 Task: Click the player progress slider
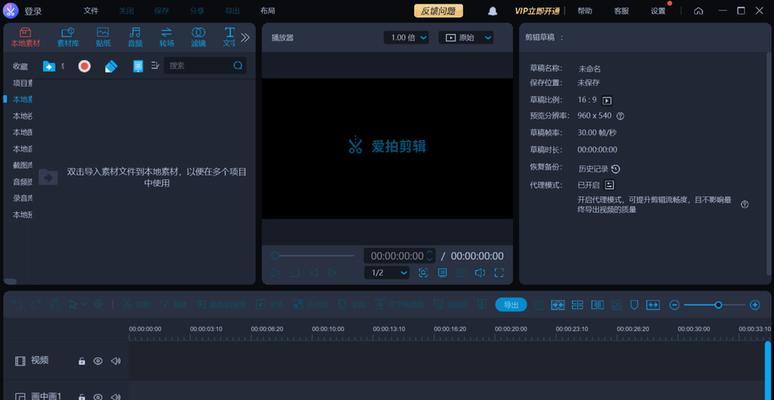pyautogui.click(x=313, y=255)
